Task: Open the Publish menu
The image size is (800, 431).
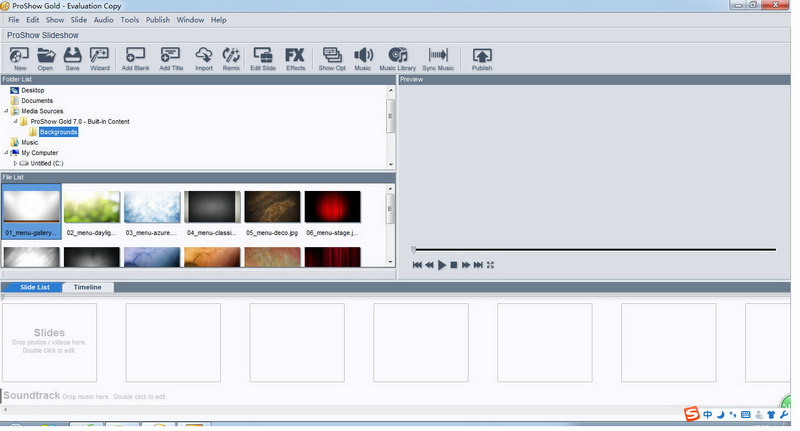Action: 157,20
